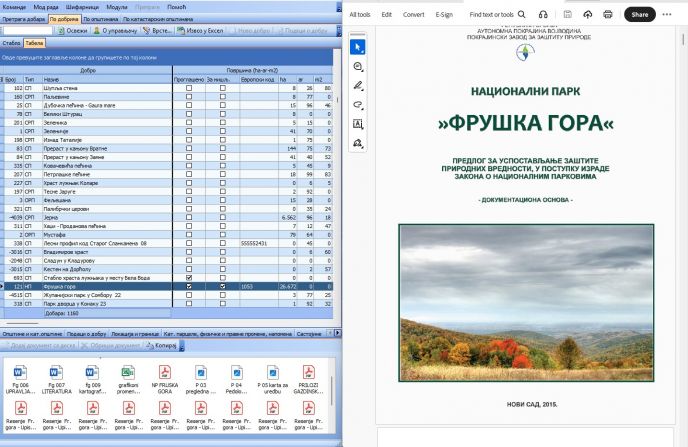Open Fg 006 UPRAVLJA Word document

coord(21,379)
